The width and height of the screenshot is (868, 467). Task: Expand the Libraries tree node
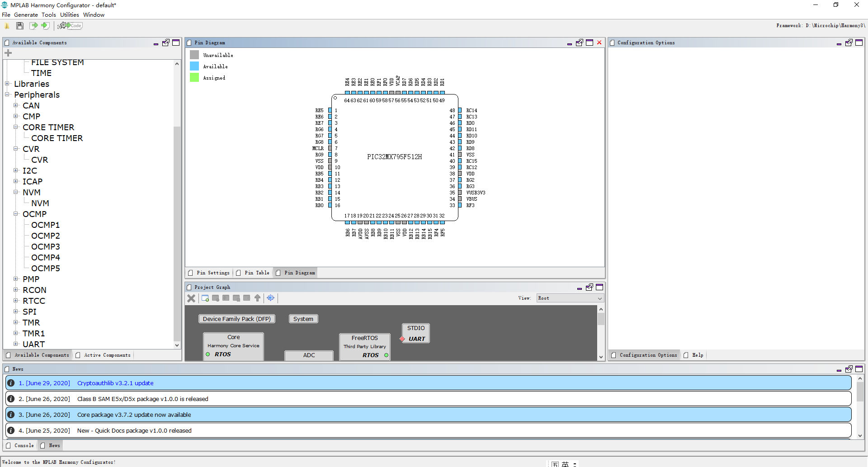pyautogui.click(x=7, y=84)
